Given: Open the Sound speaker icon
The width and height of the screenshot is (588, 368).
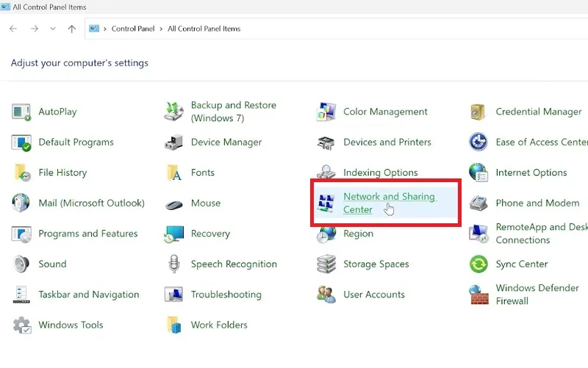Looking at the screenshot, I should (x=21, y=264).
